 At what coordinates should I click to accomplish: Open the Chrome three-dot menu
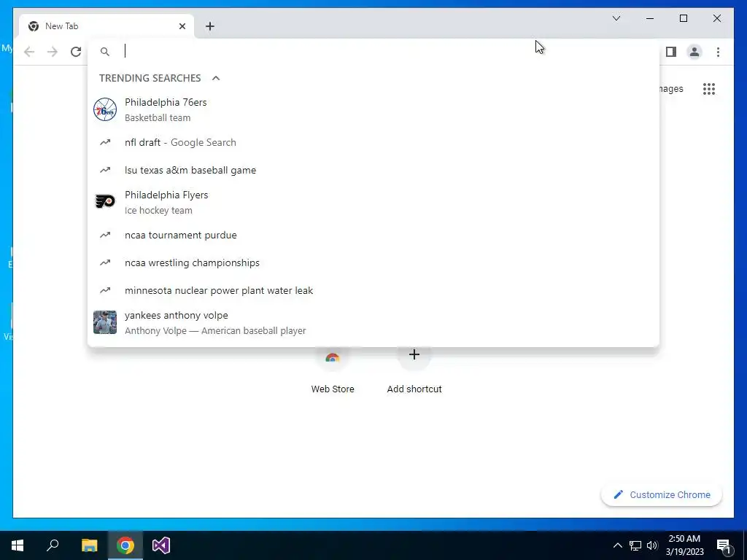[718, 52]
